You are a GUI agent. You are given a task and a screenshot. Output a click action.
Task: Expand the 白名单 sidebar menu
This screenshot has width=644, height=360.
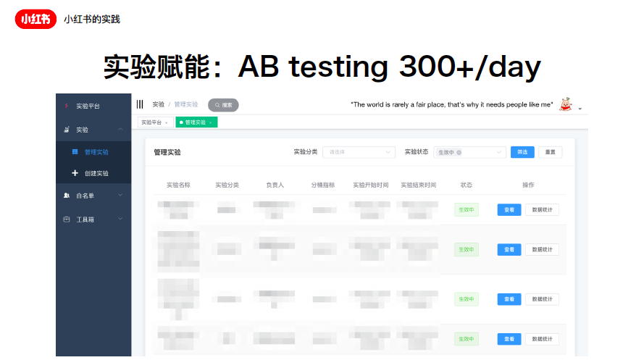[120, 196]
